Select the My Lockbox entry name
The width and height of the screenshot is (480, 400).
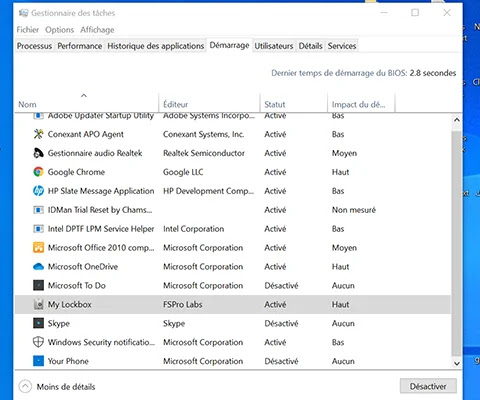70,304
